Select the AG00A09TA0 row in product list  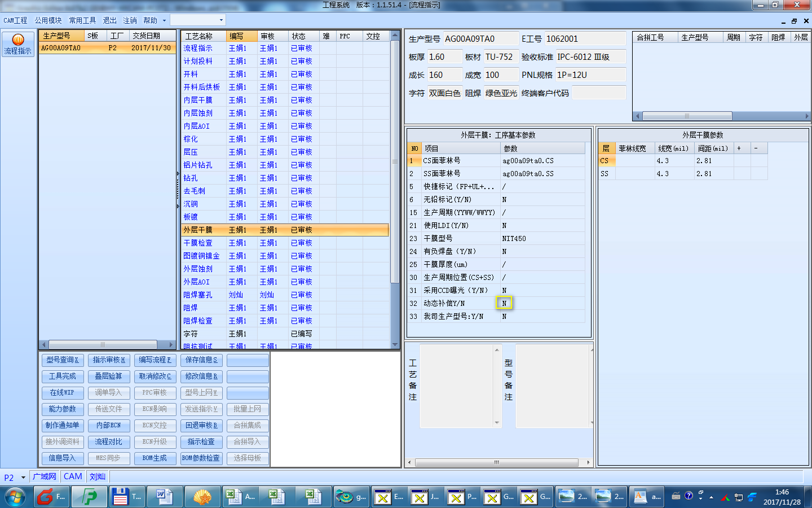pyautogui.click(x=107, y=48)
